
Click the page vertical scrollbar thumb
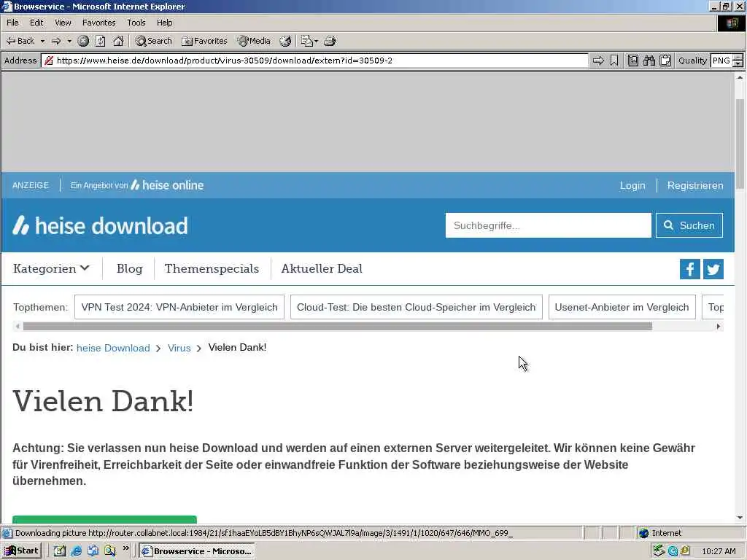point(740,143)
